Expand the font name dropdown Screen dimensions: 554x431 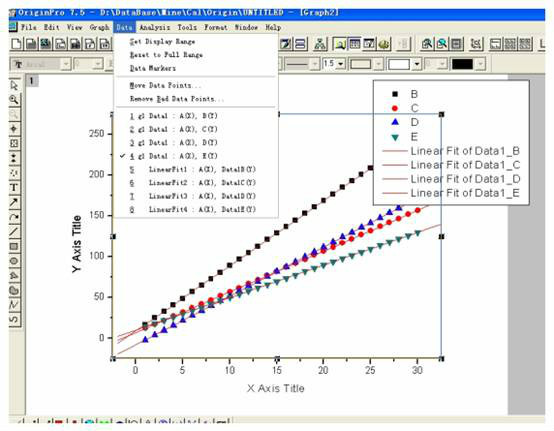66,64
